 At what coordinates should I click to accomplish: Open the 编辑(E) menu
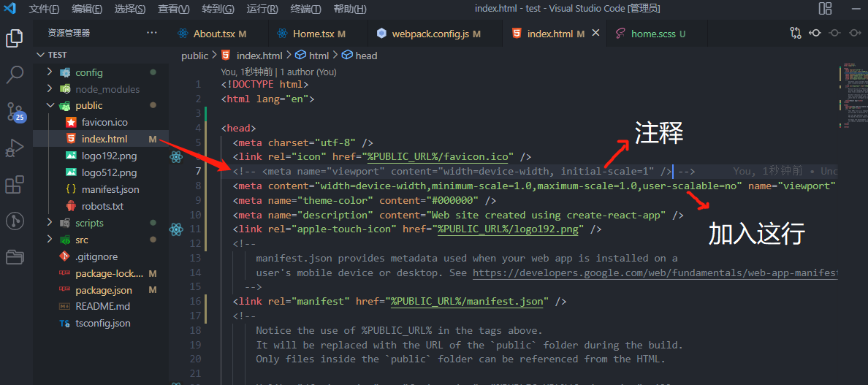[x=87, y=9]
